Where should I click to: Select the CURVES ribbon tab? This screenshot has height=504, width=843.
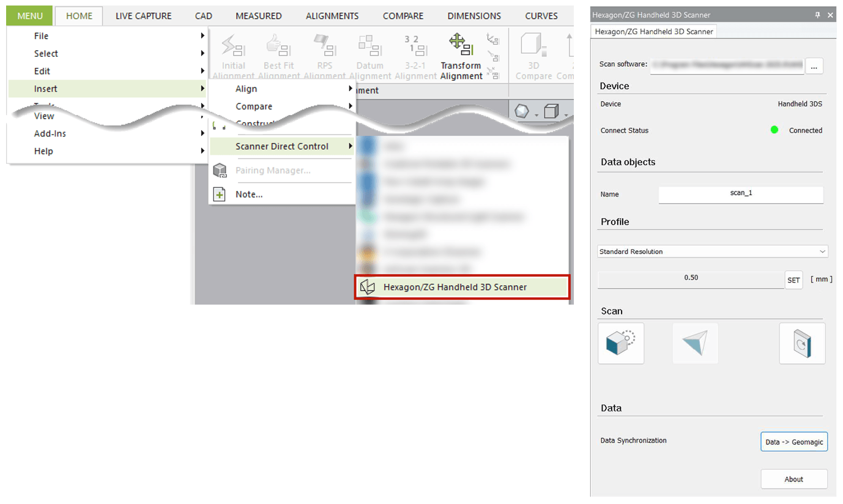coord(541,16)
